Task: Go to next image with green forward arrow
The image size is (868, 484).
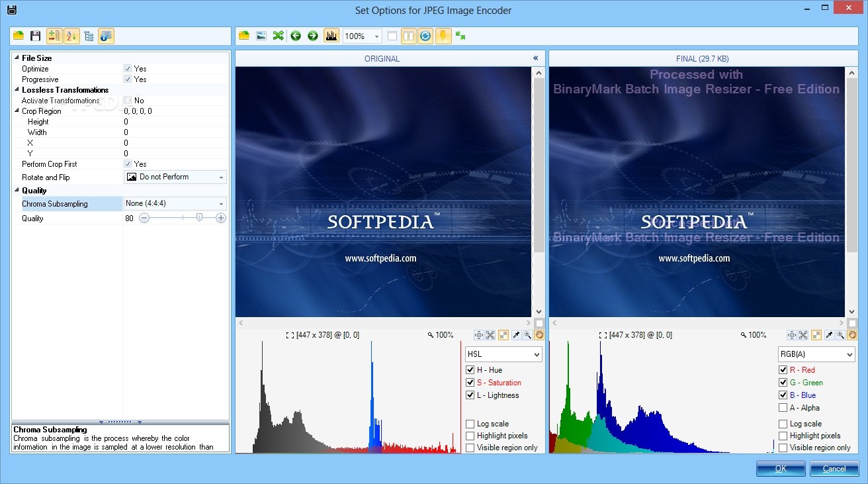Action: [313, 36]
